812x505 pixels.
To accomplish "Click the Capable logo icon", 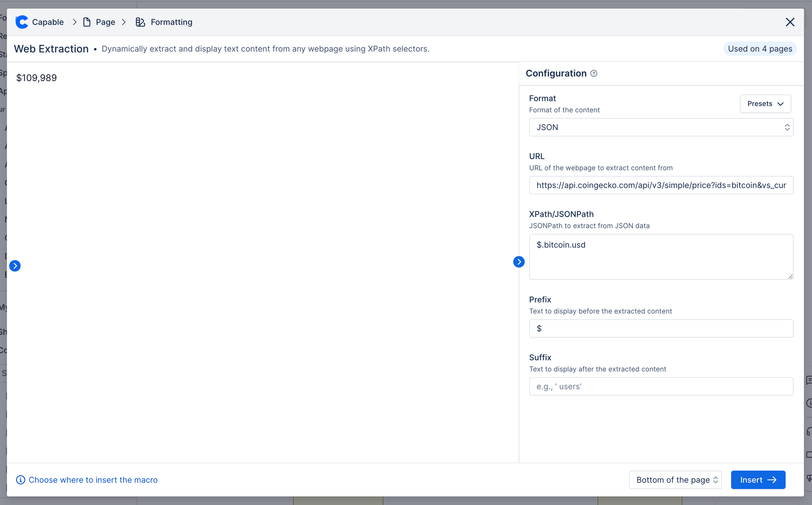I will click(22, 22).
